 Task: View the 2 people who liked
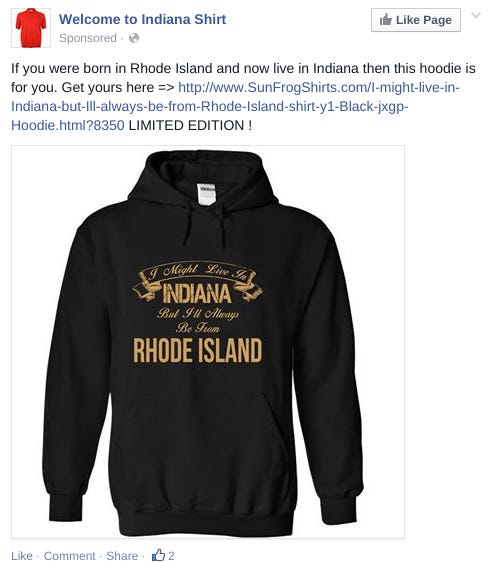pyautogui.click(x=171, y=556)
